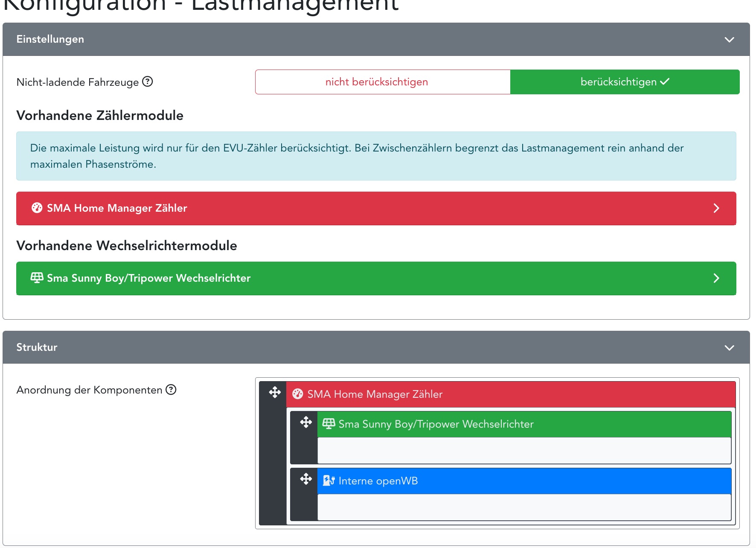Screen dimensions: 756x548
Task: Click move handle of Sma Sunny Boy/Tripower Wechselrichter
Action: pos(306,423)
